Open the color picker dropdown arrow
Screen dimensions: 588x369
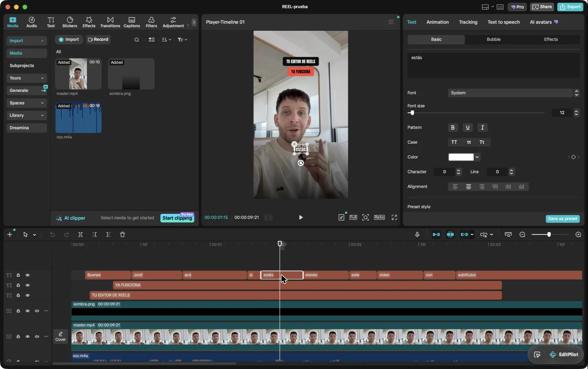pos(477,157)
